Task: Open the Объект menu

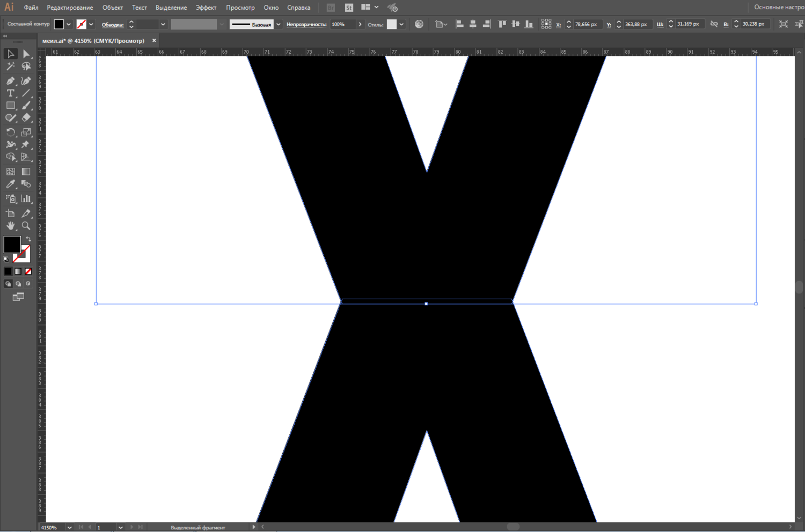Action: (113, 8)
